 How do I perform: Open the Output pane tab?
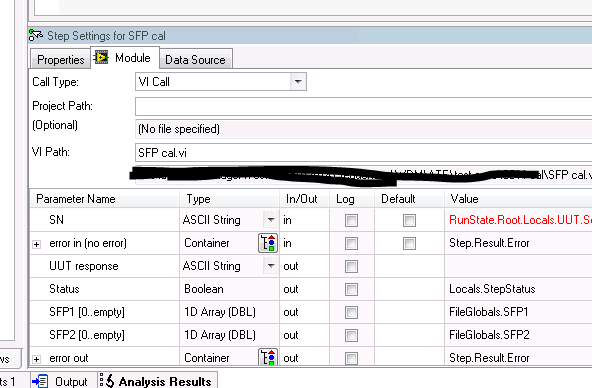[63, 381]
